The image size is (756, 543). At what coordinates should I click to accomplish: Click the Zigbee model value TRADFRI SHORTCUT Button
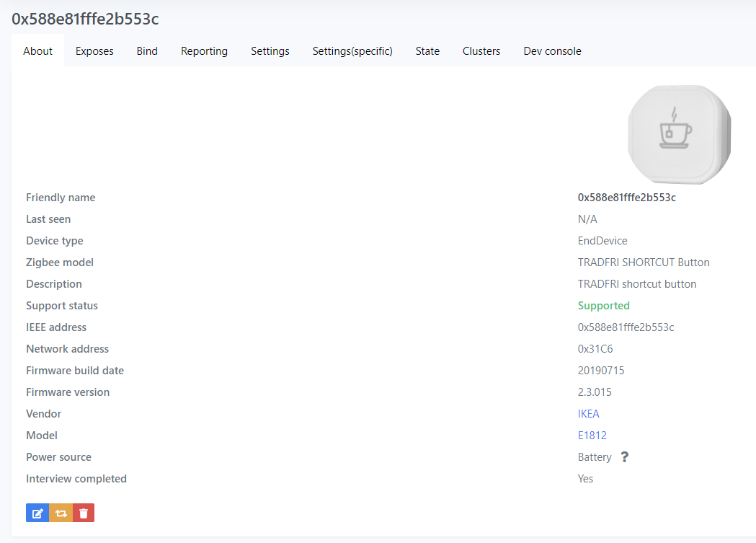tap(644, 262)
